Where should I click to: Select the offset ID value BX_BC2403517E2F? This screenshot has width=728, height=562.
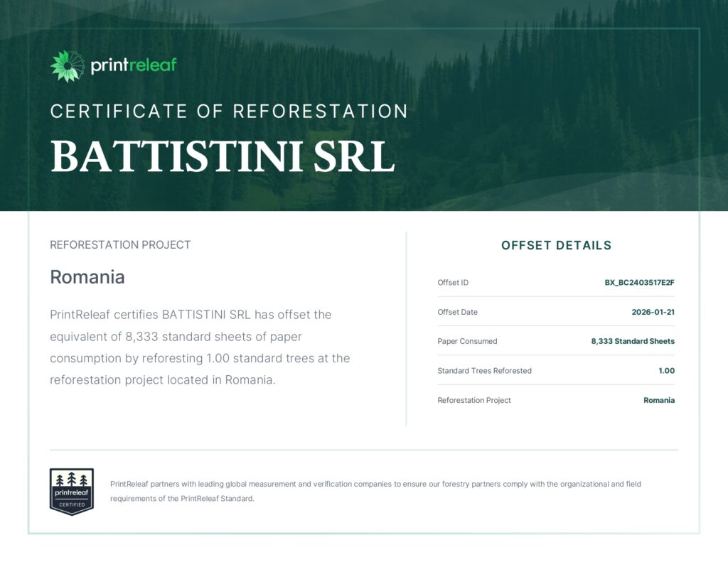click(x=639, y=283)
